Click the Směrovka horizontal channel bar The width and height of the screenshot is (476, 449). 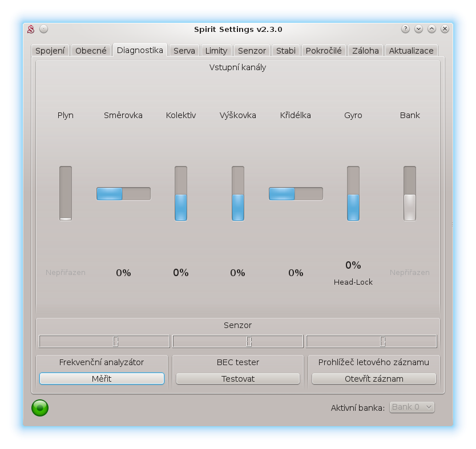[123, 193]
